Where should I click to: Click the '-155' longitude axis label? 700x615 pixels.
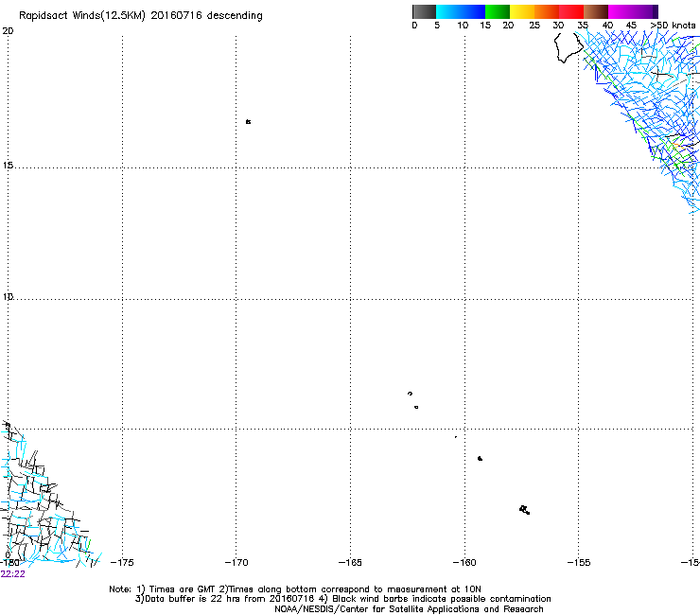(x=579, y=562)
